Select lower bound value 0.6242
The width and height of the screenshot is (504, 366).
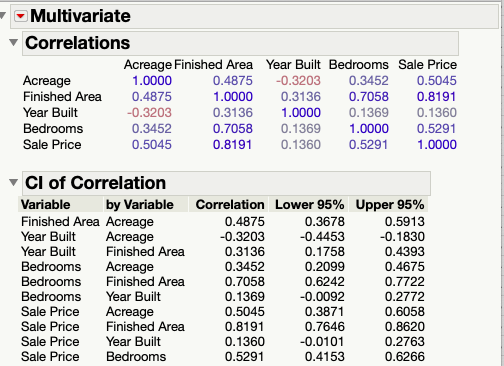coord(325,282)
